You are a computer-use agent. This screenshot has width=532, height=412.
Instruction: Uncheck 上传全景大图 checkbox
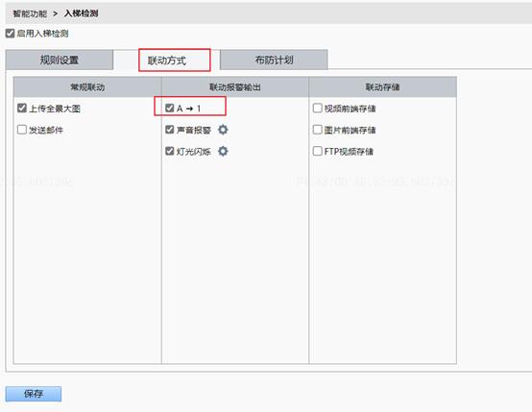22,109
